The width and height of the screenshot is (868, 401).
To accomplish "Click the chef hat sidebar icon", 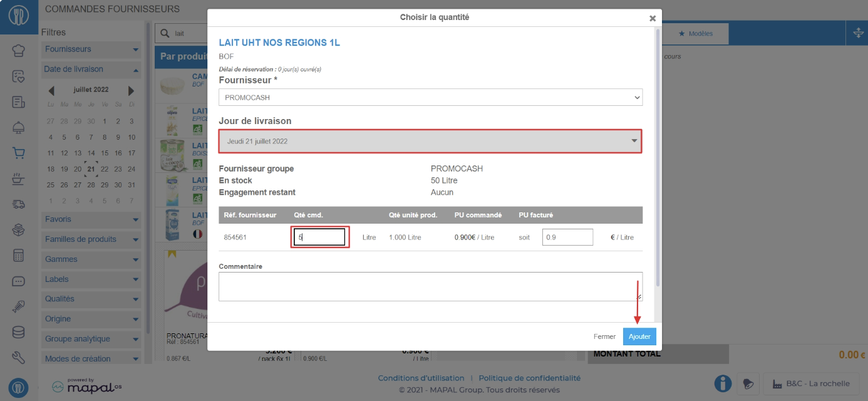I will (x=19, y=51).
